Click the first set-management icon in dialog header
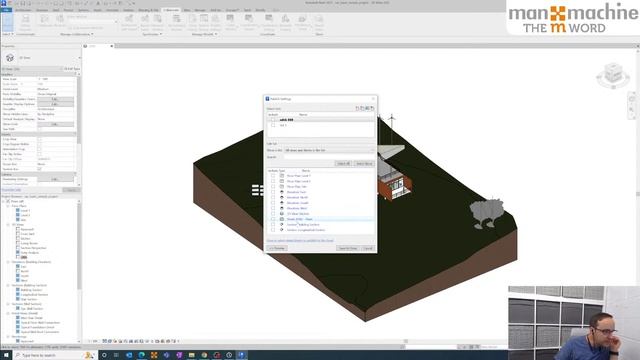640x360 pixels. coord(358,108)
